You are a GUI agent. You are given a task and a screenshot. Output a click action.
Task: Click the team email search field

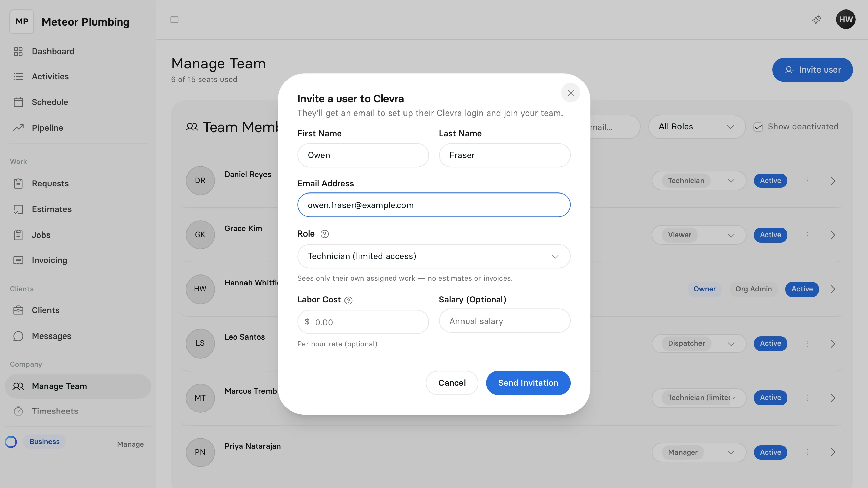[x=615, y=127]
